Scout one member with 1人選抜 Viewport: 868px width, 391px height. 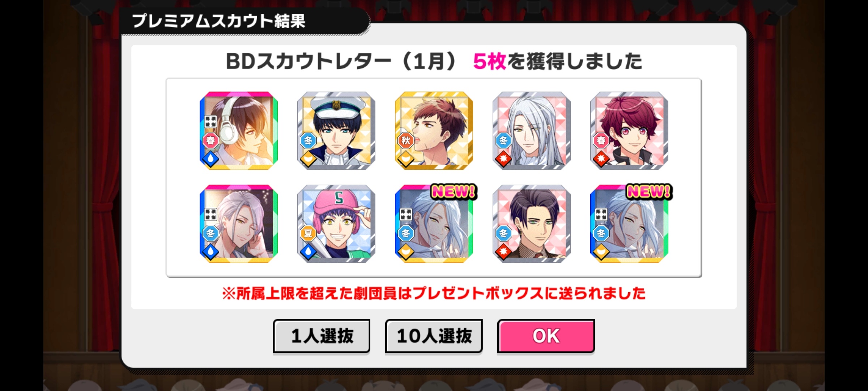click(322, 336)
